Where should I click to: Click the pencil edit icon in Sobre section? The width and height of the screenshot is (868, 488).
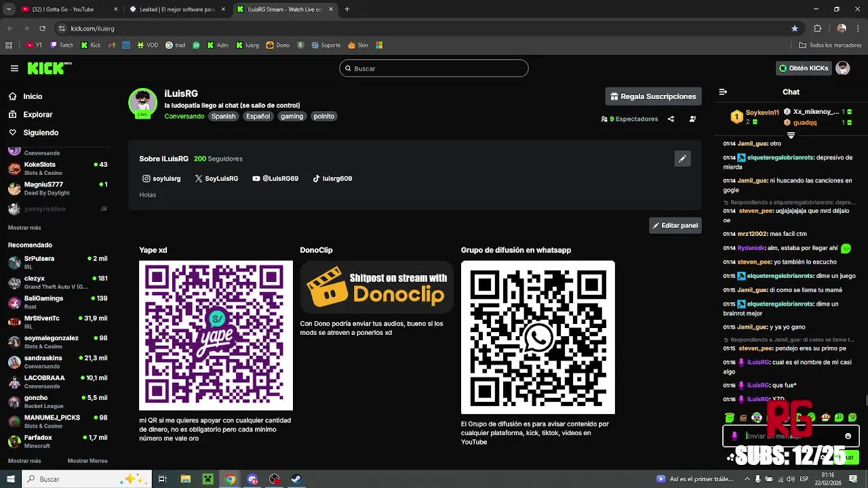(x=682, y=159)
